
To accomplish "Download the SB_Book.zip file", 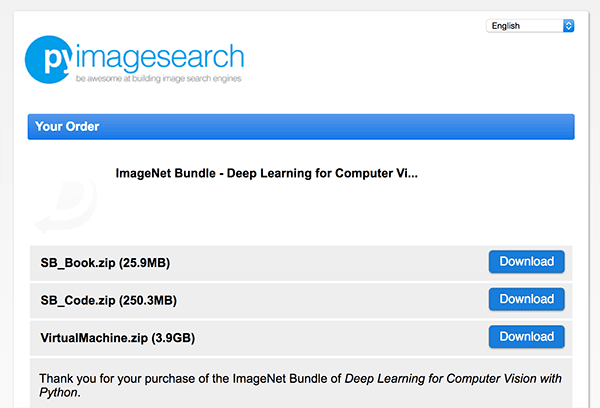I will tap(527, 261).
